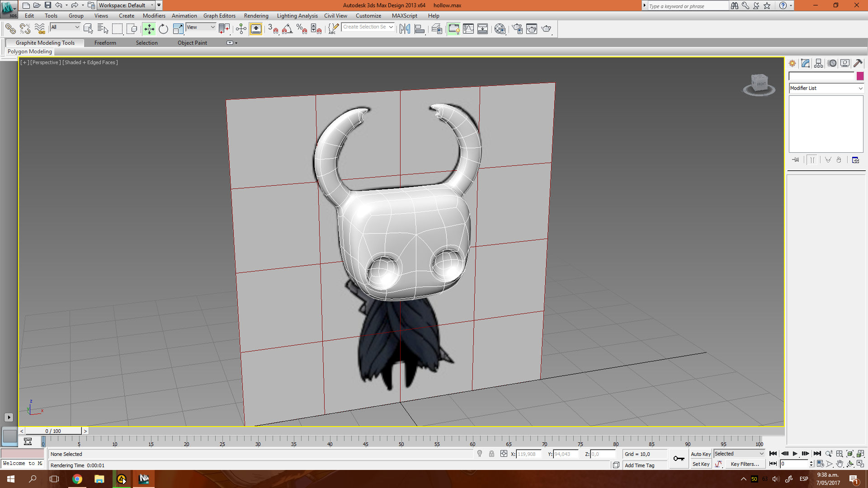Click Add Time Tag
868x488 pixels.
tap(639, 465)
